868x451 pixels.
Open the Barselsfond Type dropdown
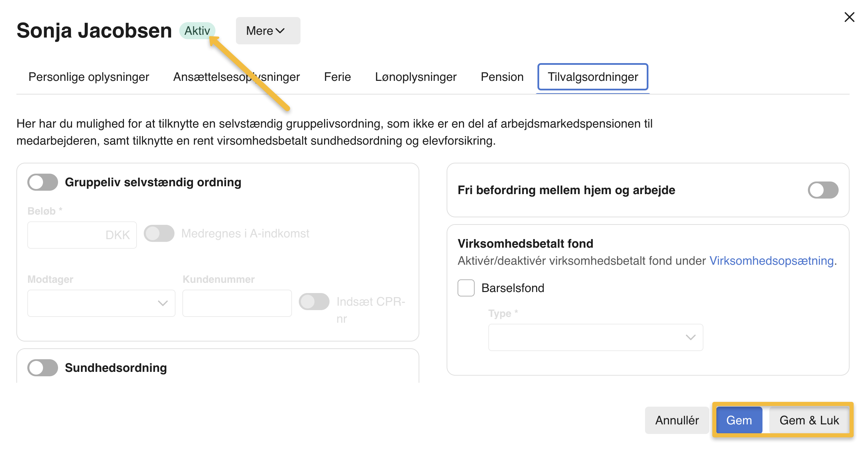pyautogui.click(x=596, y=337)
